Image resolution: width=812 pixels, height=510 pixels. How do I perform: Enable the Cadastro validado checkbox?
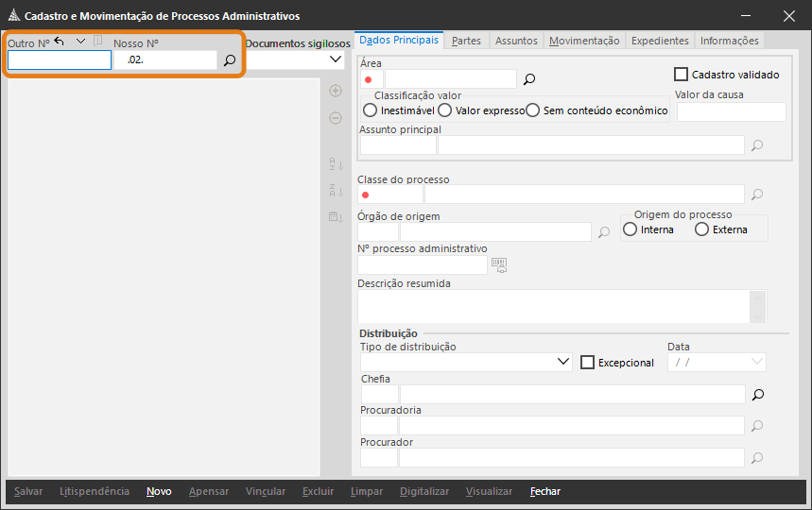point(681,74)
